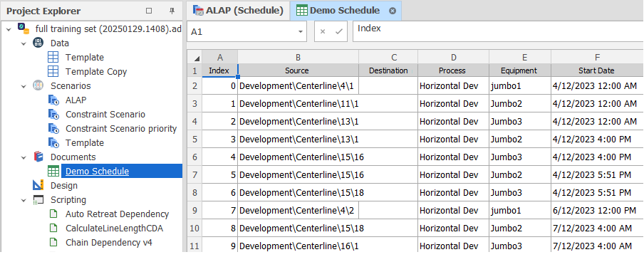Close the Demo Schedule tab

pyautogui.click(x=393, y=11)
